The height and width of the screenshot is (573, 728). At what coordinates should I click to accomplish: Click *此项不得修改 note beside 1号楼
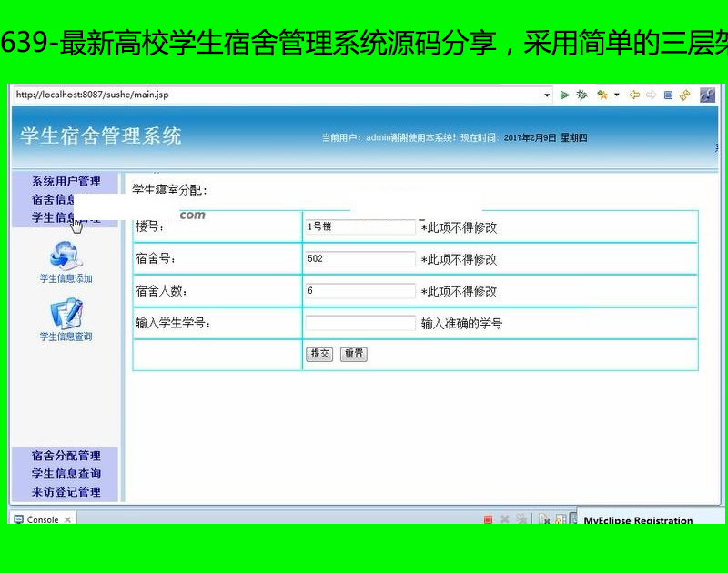point(459,227)
